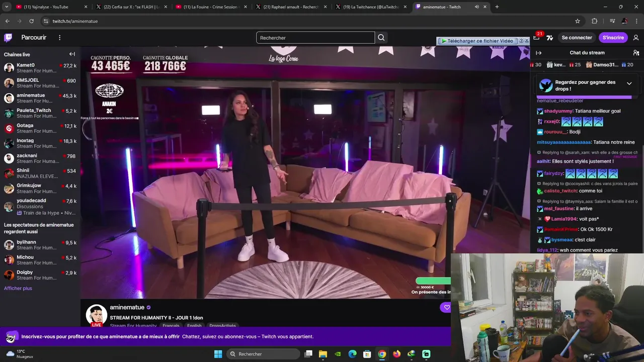Open the Twitch home logo
Viewport: 644px width, 362px height.
8,38
